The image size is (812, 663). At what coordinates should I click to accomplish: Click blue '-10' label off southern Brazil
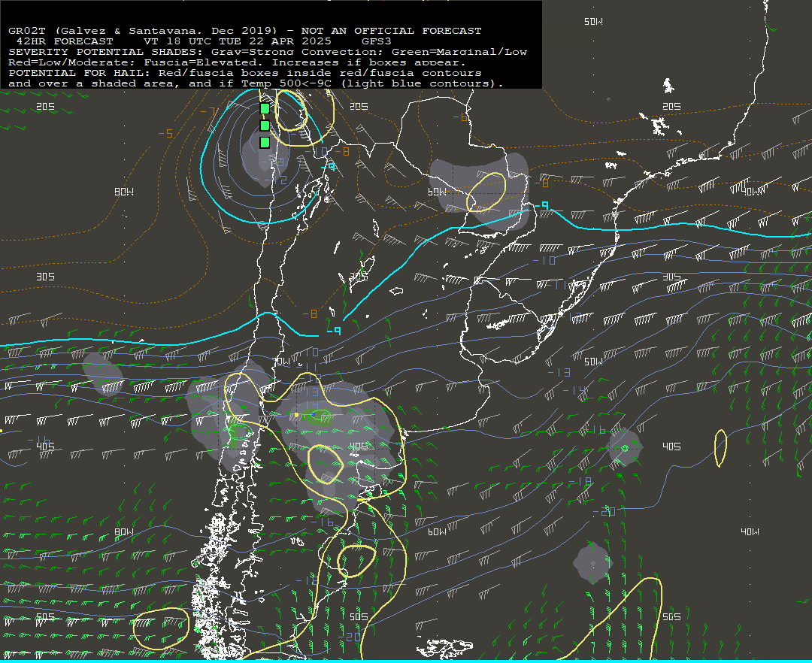pos(544,260)
